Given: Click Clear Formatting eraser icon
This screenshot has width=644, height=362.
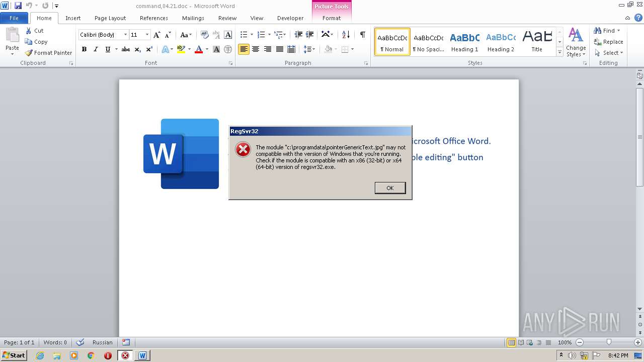Looking at the screenshot, I should click(x=205, y=35).
